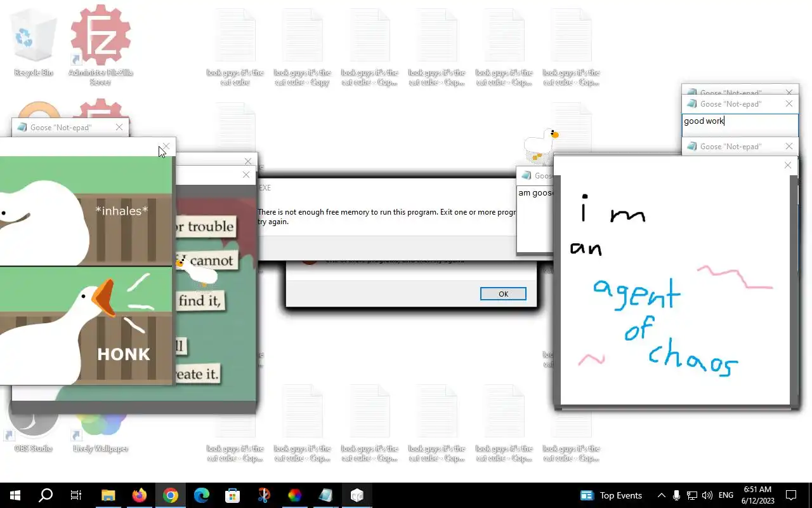Open the volume control tray icon

pos(707,495)
